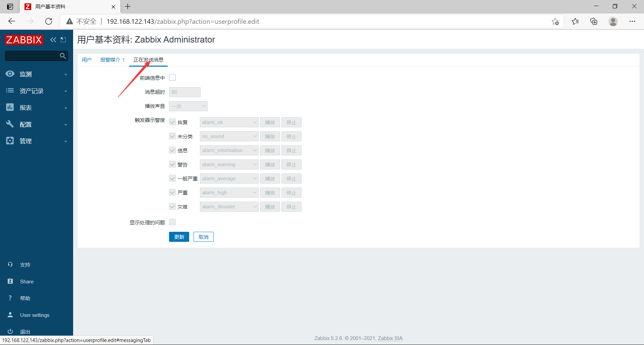Open the 报表 sidebar menu
This screenshot has height=345, width=644.
pyautogui.click(x=37, y=108)
